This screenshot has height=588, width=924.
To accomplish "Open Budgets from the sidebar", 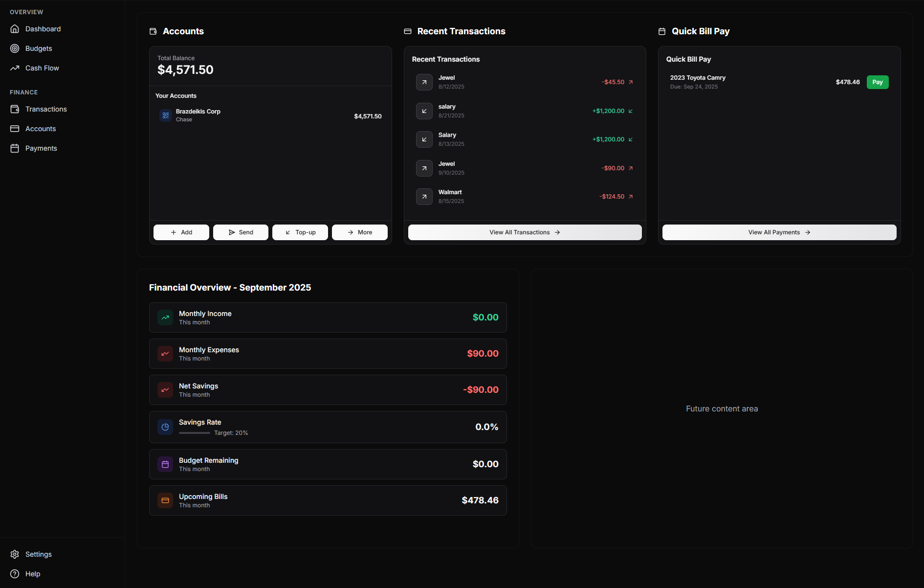I will 39,48.
